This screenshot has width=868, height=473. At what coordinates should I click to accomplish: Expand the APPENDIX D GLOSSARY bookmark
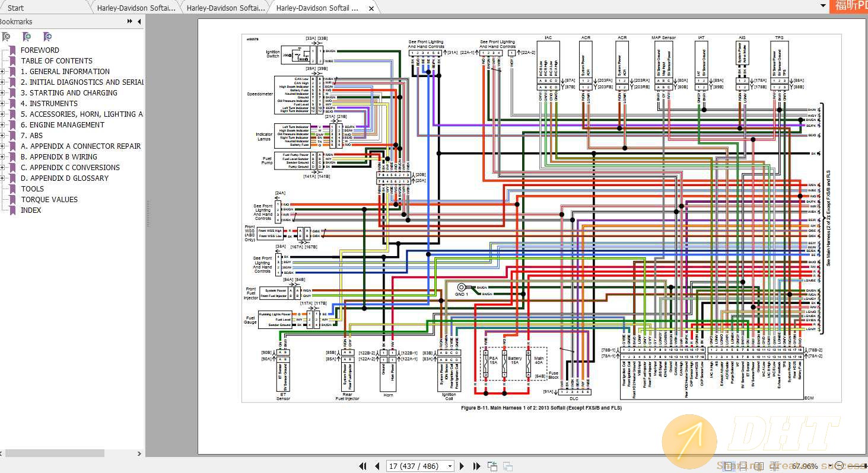tap(2, 178)
